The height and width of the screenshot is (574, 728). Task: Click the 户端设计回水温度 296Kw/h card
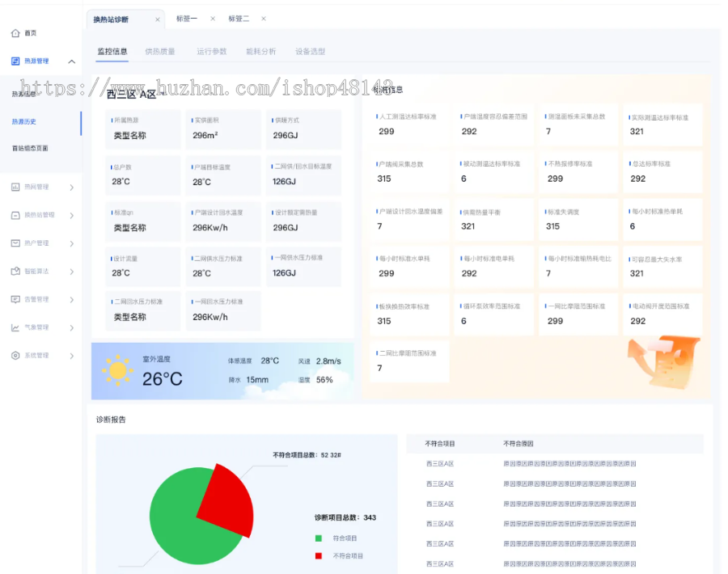click(x=223, y=222)
